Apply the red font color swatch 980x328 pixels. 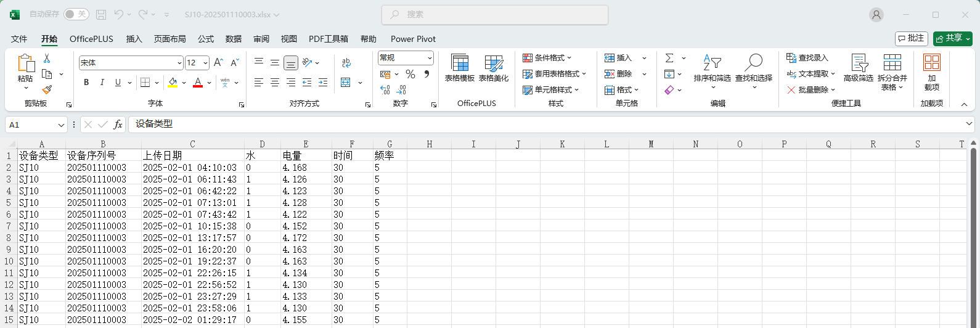(198, 83)
